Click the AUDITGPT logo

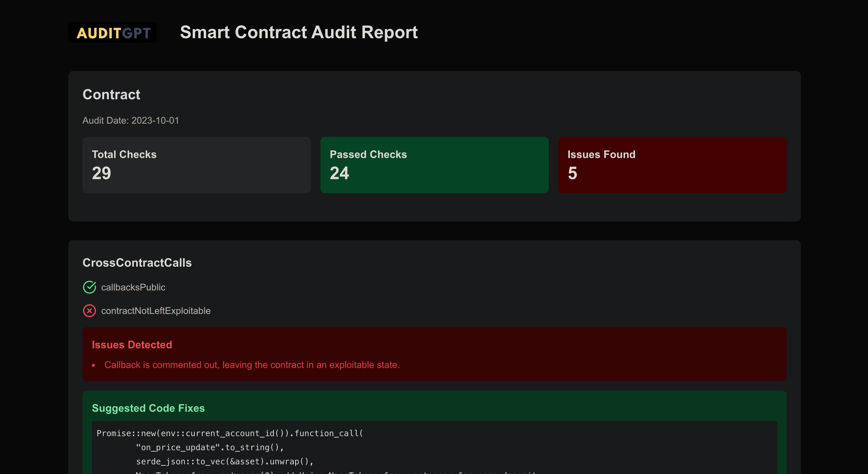(x=112, y=32)
